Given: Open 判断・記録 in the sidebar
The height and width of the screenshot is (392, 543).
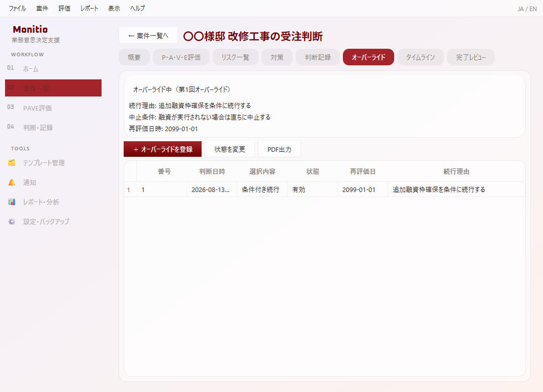Looking at the screenshot, I should pyautogui.click(x=53, y=128).
